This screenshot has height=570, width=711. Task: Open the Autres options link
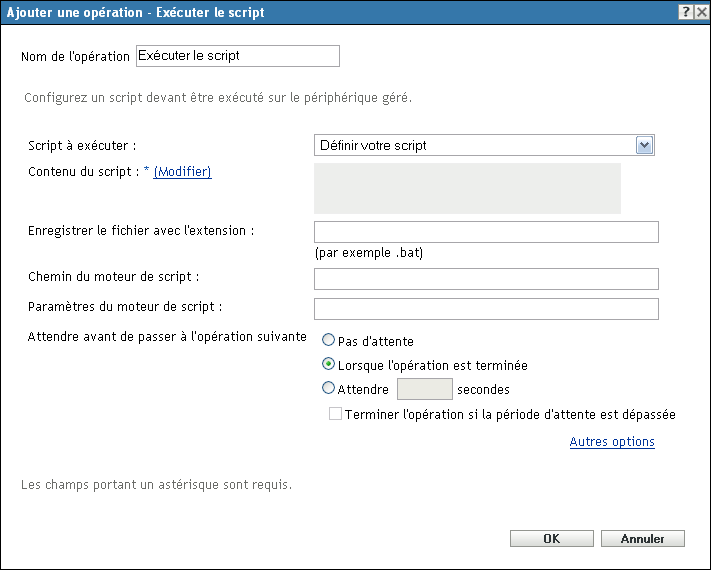(612, 442)
